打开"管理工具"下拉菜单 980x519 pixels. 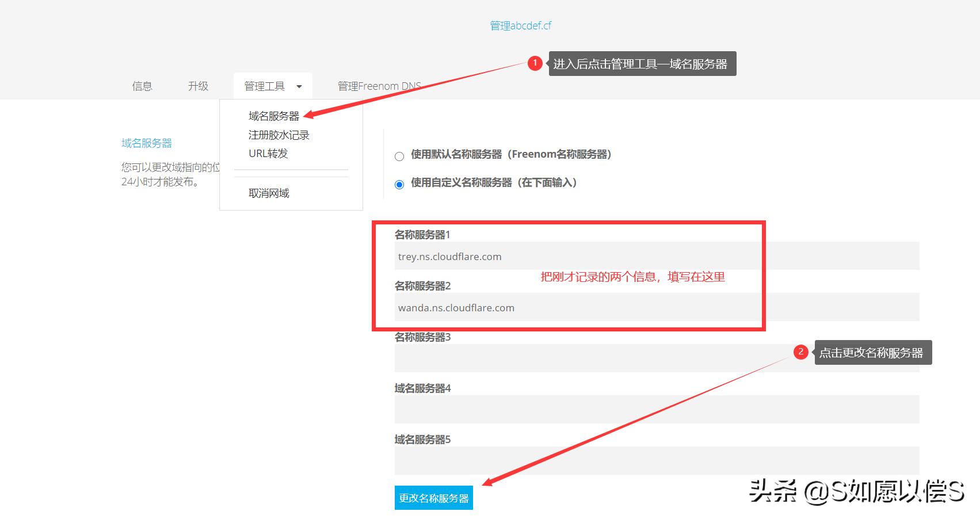pos(265,86)
